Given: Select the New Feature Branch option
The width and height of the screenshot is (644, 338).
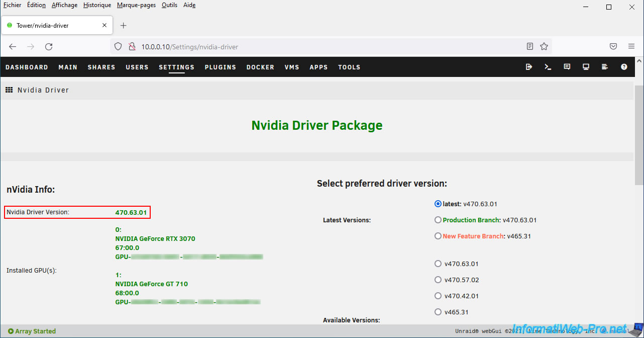Looking at the screenshot, I should tap(438, 236).
